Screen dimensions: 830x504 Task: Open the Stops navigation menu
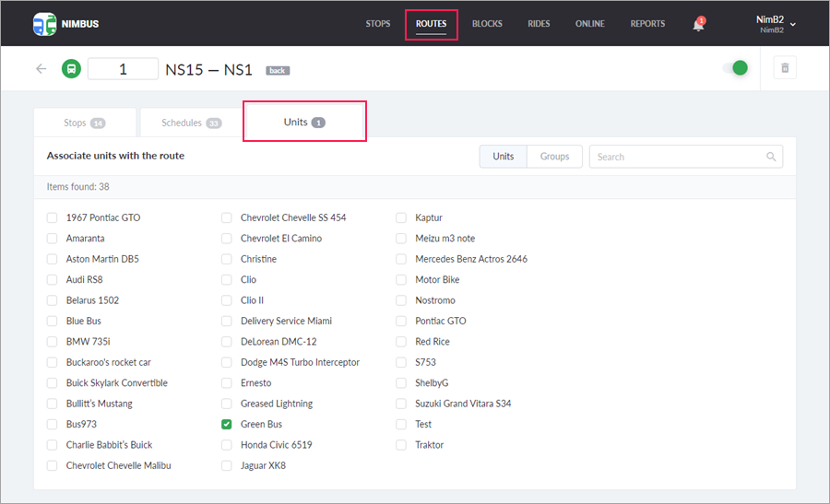378,24
